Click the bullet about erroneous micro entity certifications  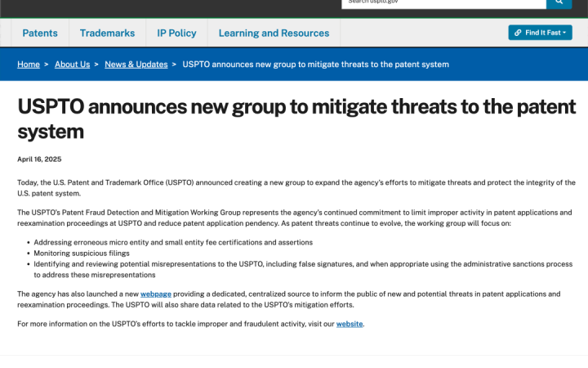tap(173, 243)
